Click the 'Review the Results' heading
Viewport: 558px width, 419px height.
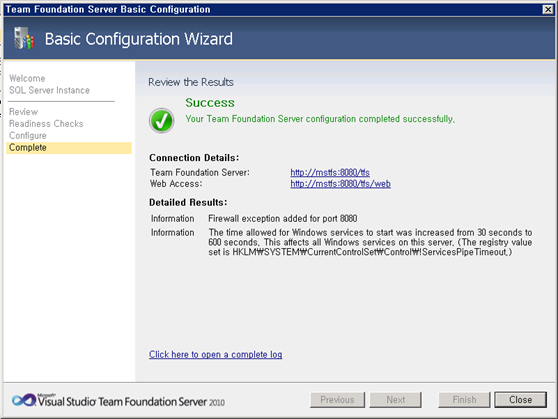[191, 82]
